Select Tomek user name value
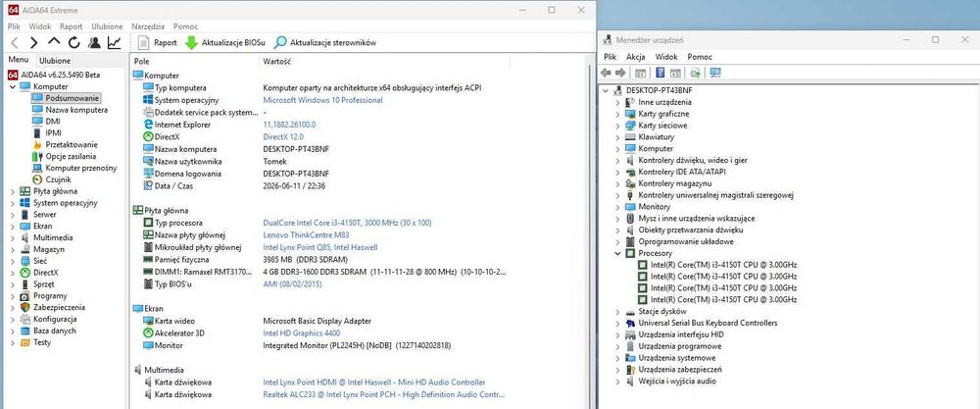980x409 pixels. coord(273,161)
